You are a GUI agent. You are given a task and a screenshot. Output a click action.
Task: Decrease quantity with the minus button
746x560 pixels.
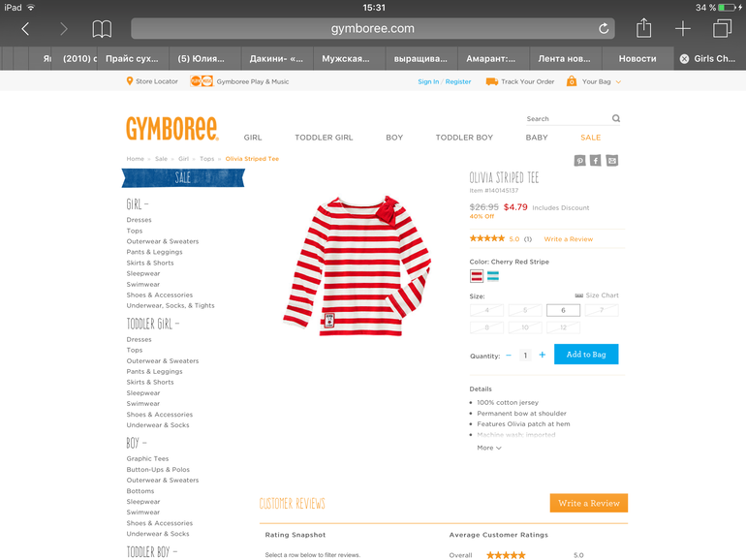click(509, 355)
